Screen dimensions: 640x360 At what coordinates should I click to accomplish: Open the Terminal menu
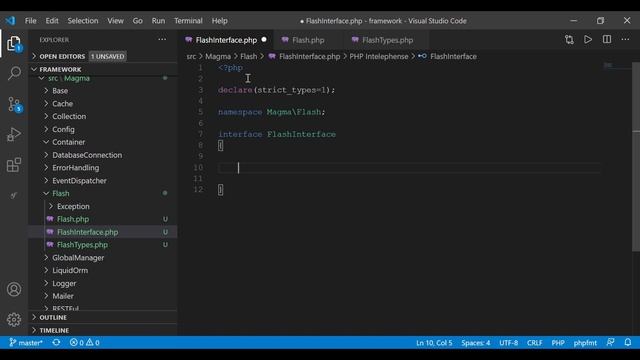(188, 21)
